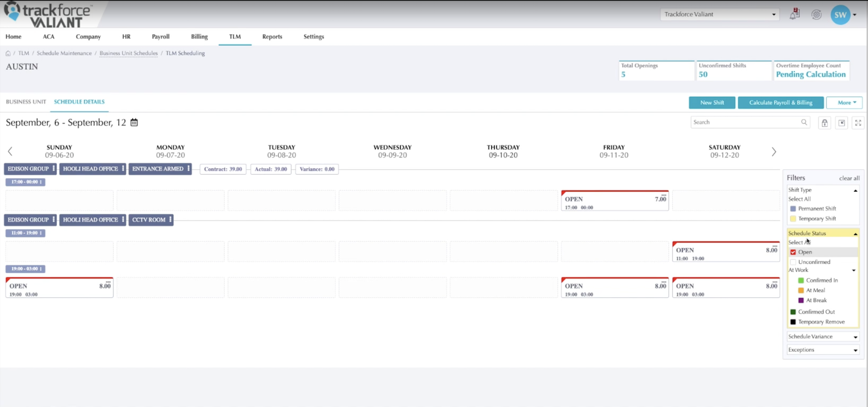Viewport: 868px width, 407px height.
Task: Open the Trackforce Valiant company dropdown
Action: tap(719, 14)
